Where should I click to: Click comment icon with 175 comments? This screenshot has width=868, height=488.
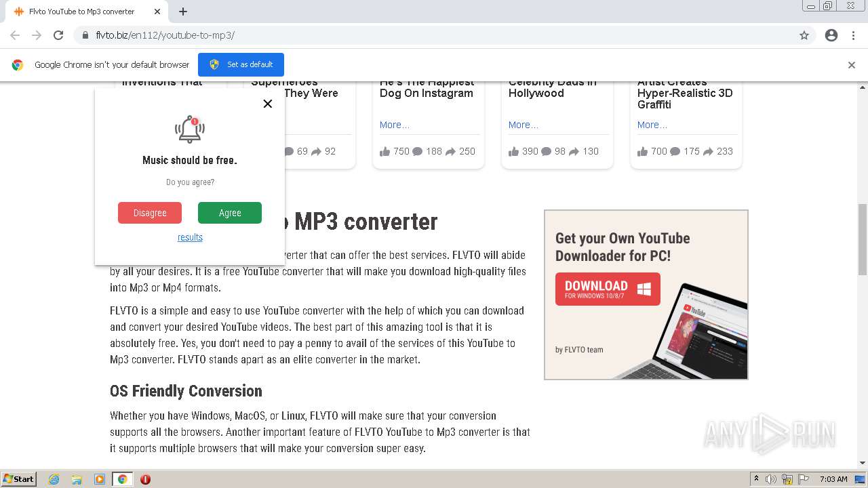(x=675, y=152)
